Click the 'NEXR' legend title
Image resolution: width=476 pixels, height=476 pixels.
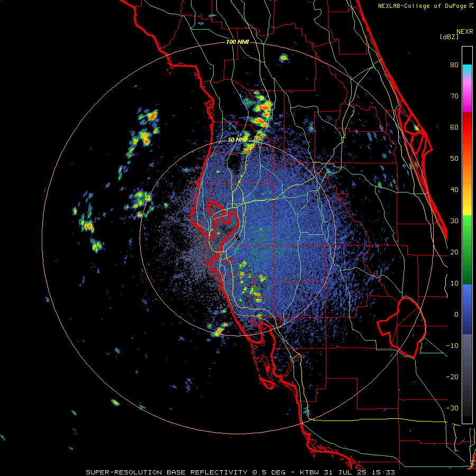point(464,32)
